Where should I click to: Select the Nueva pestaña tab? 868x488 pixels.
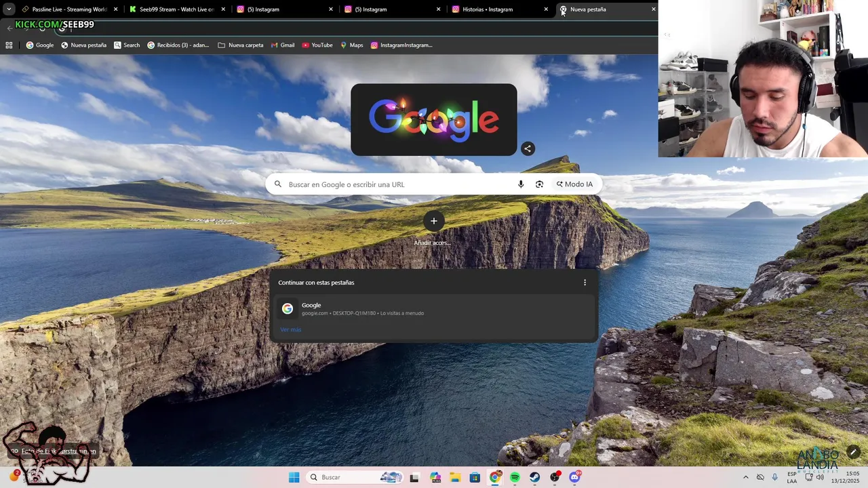tap(608, 9)
